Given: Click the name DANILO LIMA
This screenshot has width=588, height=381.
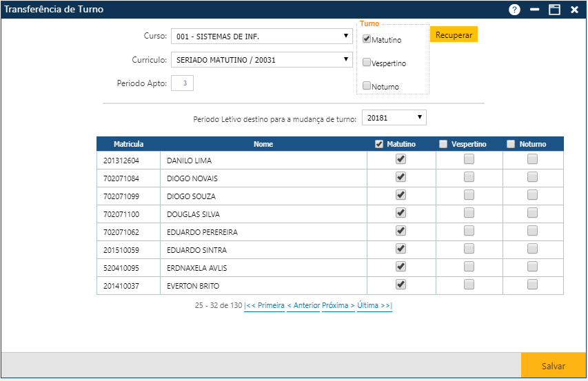Looking at the screenshot, I should [x=189, y=161].
